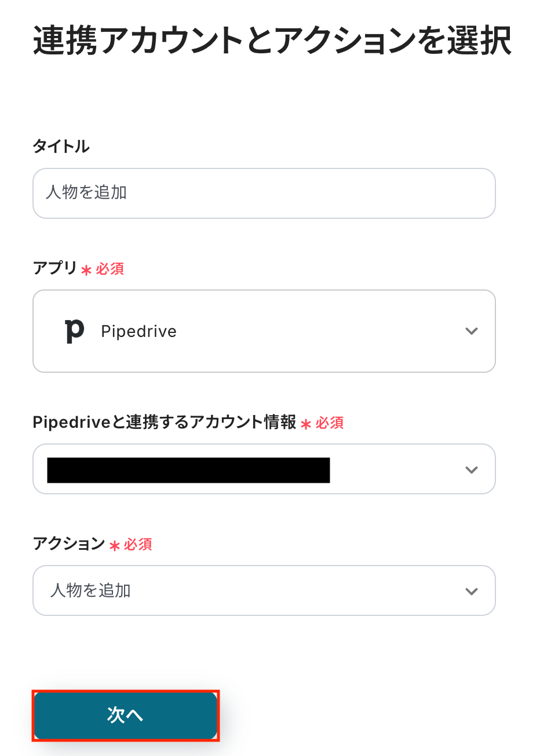540x756 pixels.
Task: Click the 必須 marker next to アプリ
Action: [110, 269]
